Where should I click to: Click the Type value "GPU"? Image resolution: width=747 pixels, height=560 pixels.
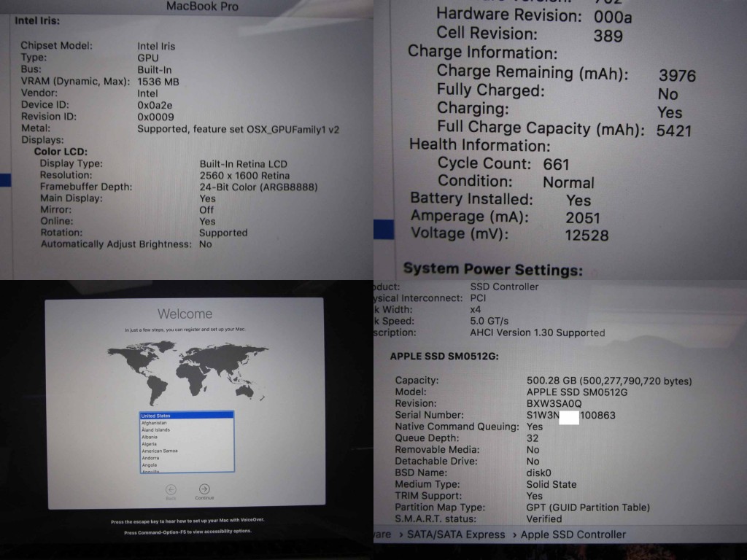point(147,58)
